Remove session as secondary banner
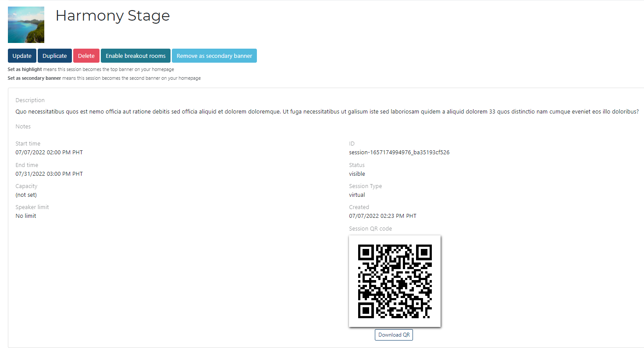Image resolution: width=644 pixels, height=348 pixels. click(214, 56)
